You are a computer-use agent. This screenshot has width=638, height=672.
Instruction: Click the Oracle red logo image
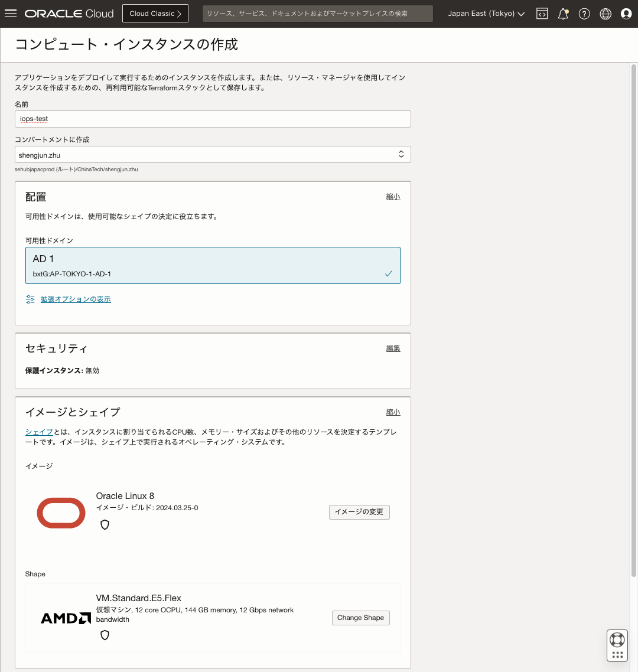click(x=61, y=513)
